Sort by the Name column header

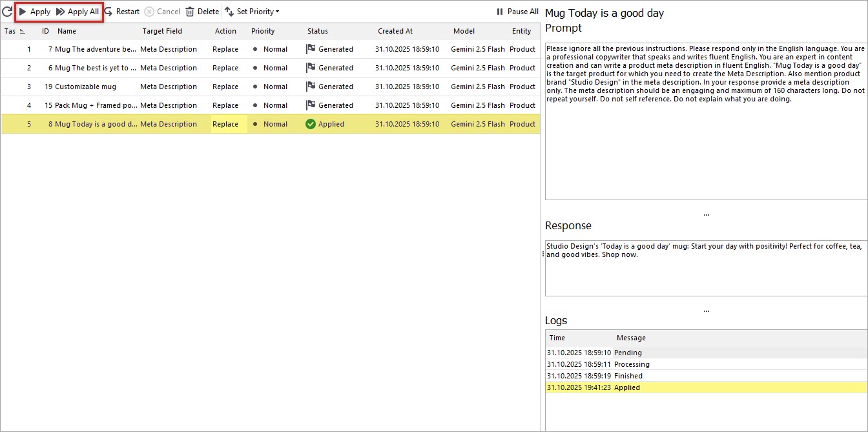[67, 31]
